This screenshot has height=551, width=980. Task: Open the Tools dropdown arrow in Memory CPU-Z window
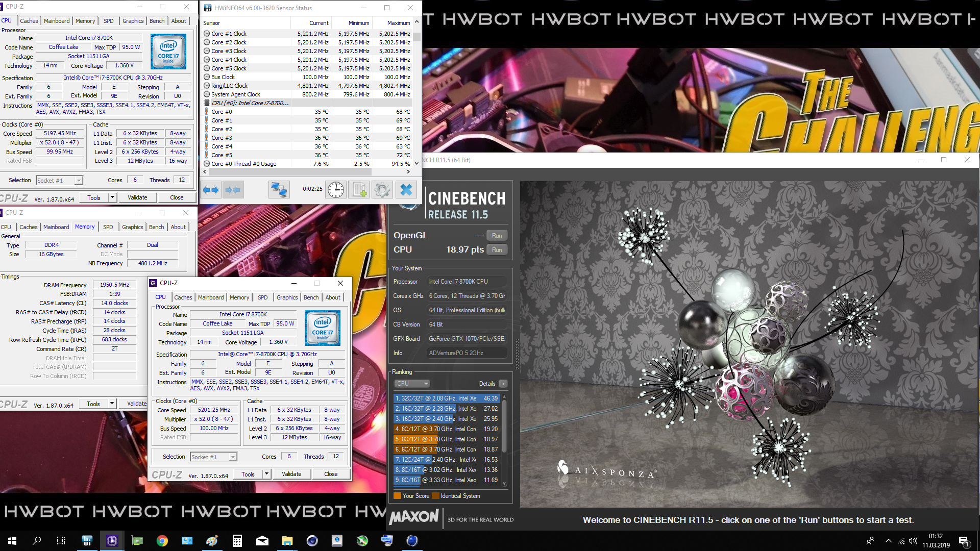112,404
